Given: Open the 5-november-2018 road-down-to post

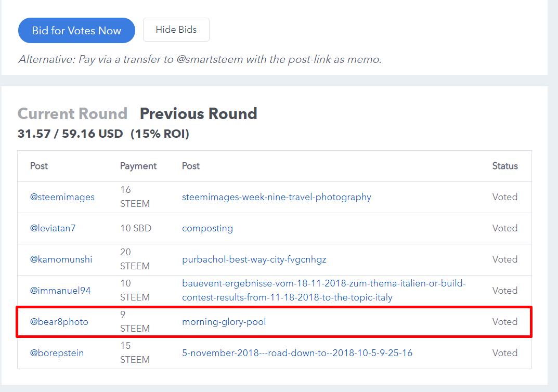Looking at the screenshot, I should [x=297, y=353].
